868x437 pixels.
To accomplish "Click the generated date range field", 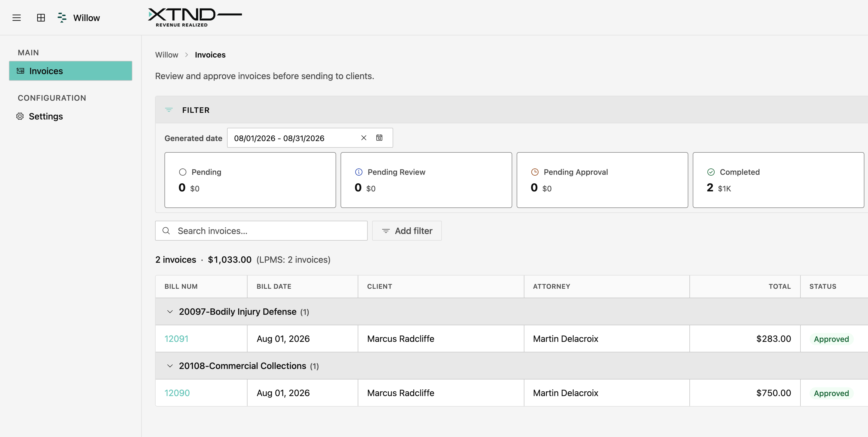I will (310, 138).
